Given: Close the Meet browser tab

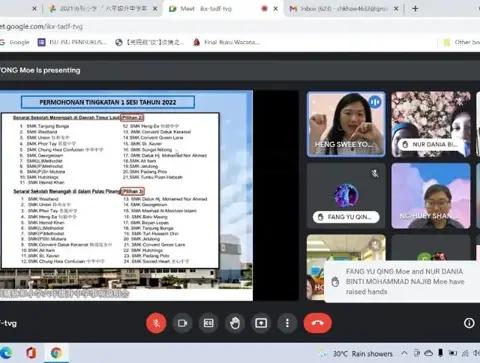Looking at the screenshot, I should [x=276, y=9].
